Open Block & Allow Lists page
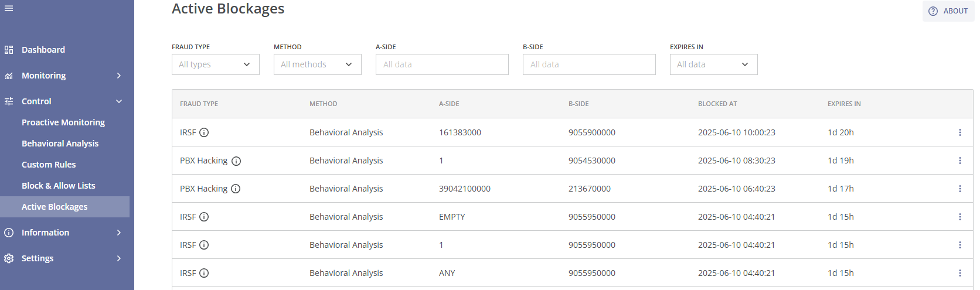 pos(58,186)
